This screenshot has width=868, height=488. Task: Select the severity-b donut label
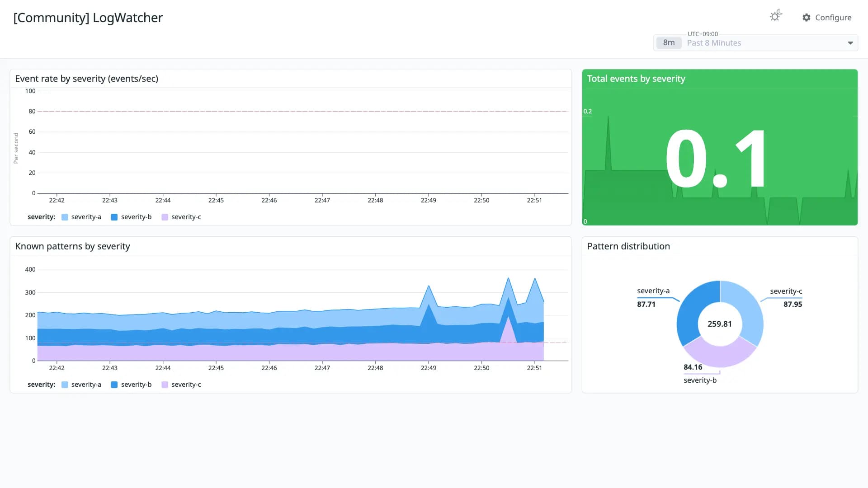tap(700, 380)
